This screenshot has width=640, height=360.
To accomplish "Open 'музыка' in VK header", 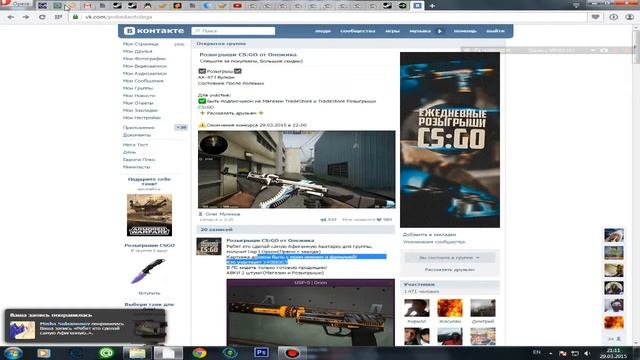I will pyautogui.click(x=420, y=31).
